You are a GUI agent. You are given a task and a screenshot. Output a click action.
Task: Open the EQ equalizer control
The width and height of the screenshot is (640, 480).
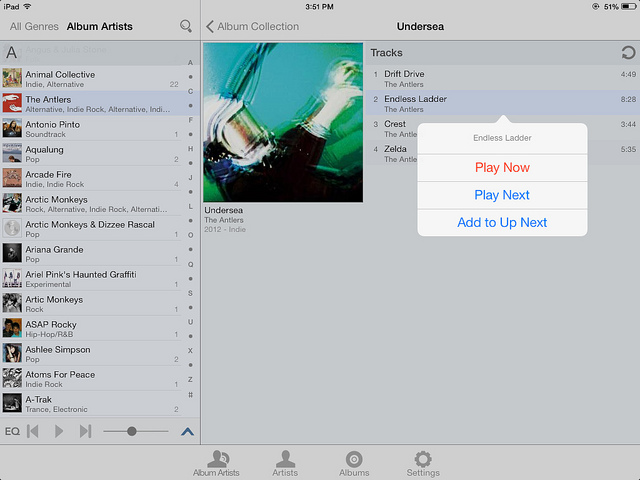pos(12,431)
